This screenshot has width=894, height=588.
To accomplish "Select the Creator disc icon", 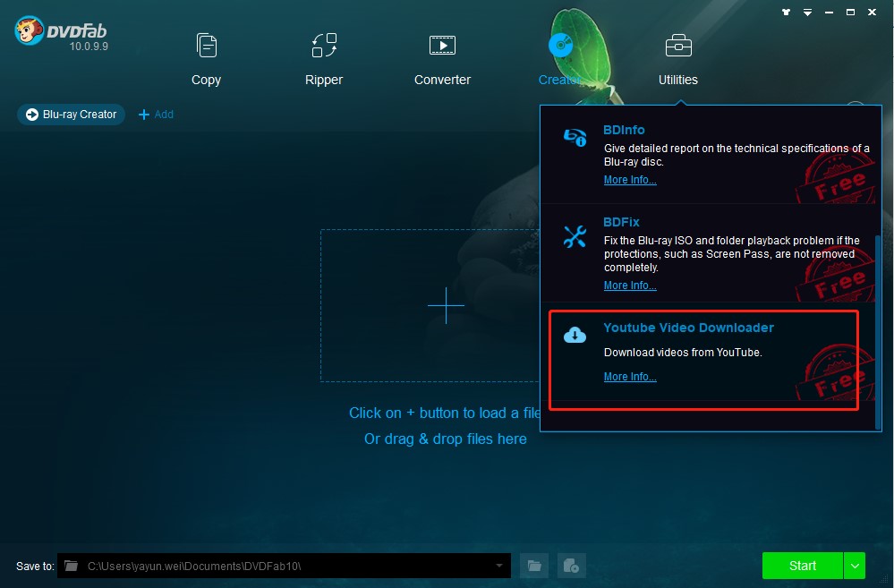I will (x=560, y=45).
